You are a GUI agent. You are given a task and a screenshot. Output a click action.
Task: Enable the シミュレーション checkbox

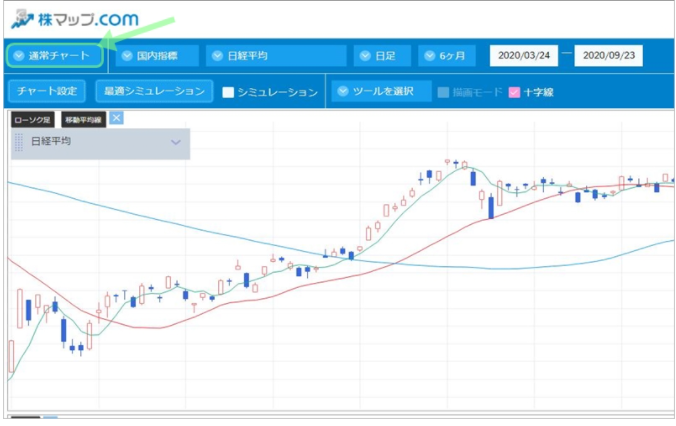point(228,92)
